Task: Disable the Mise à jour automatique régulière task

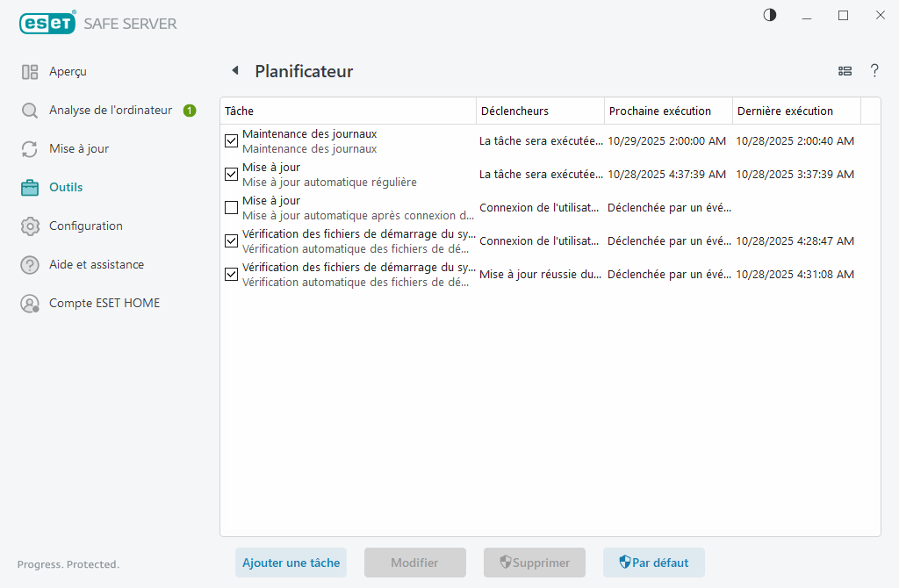Action: tap(231, 174)
